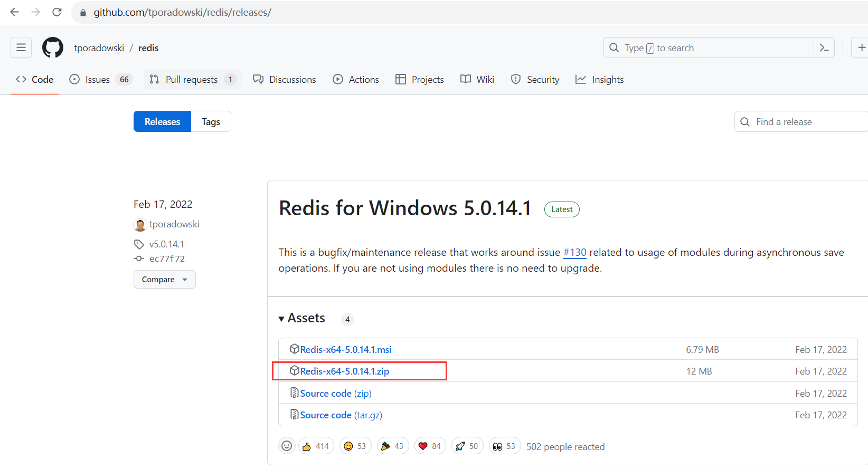Screen dimensions: 868x469
Task: Click tporadowski's avatar image
Action: 140,225
